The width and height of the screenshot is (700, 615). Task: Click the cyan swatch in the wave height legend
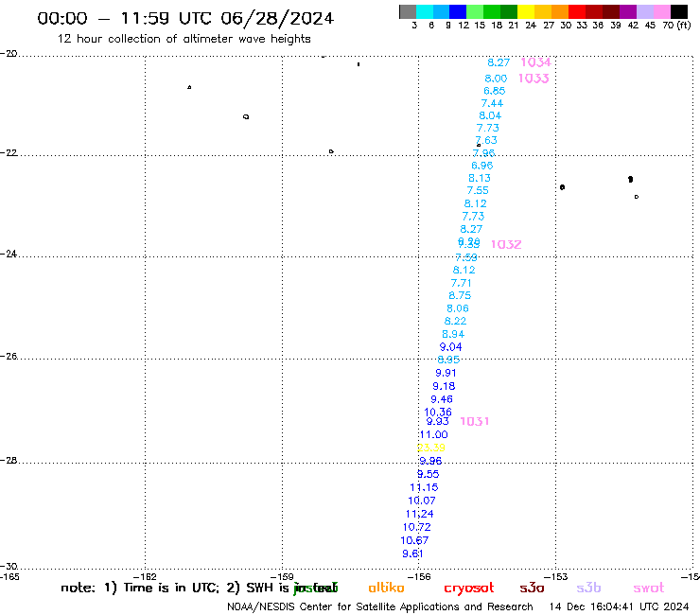tap(424, 11)
